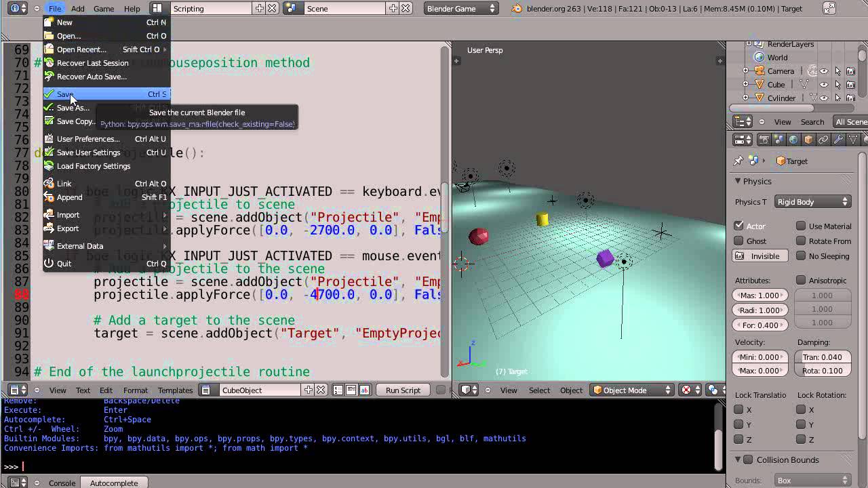Screen dimensions: 868x488
Task: Choose Save As from File menu
Action: pyautogui.click(x=73, y=108)
